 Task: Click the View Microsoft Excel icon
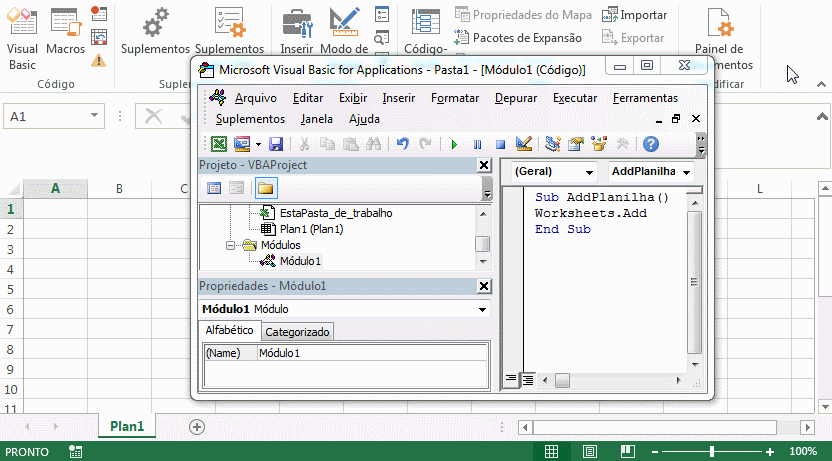(x=219, y=144)
